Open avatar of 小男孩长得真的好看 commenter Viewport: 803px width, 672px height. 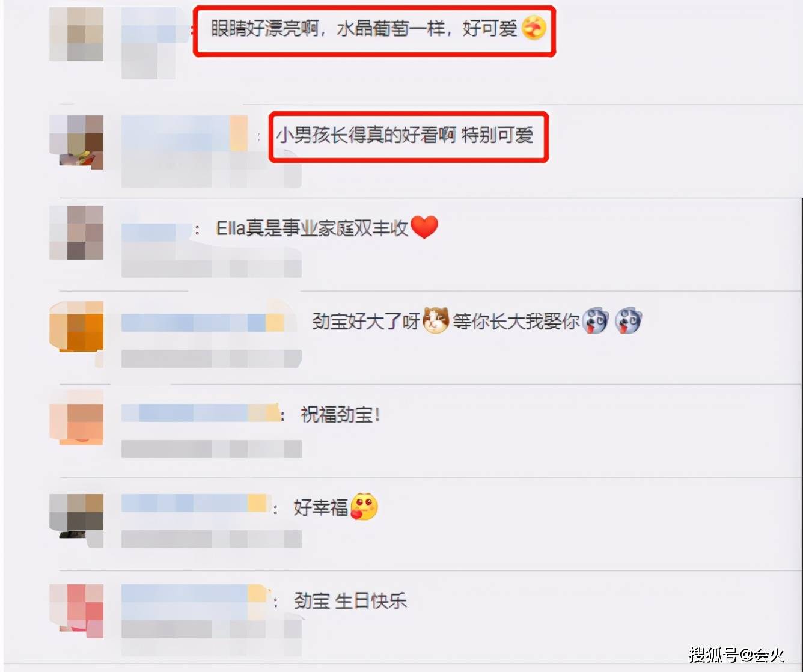[x=76, y=142]
